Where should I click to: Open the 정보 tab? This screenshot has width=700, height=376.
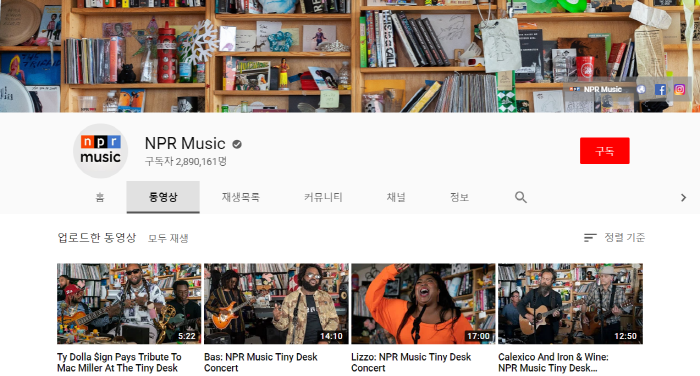(x=459, y=197)
